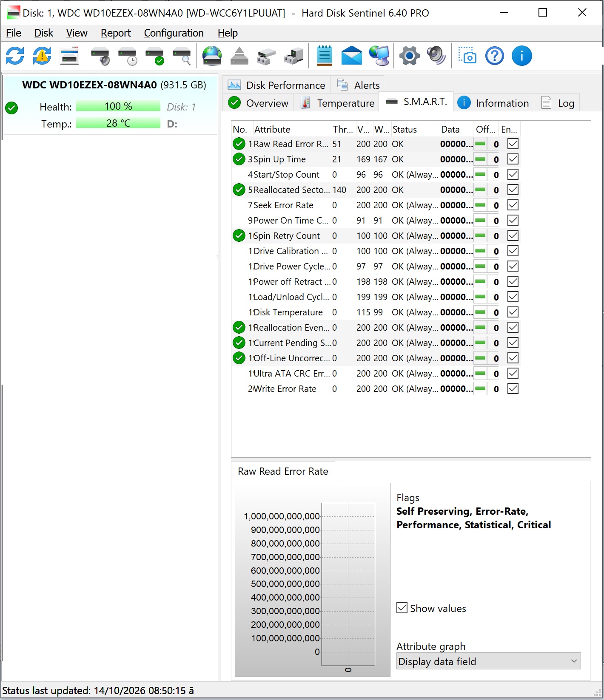Click the blue refresh arrows toolbar icon

pos(15,56)
